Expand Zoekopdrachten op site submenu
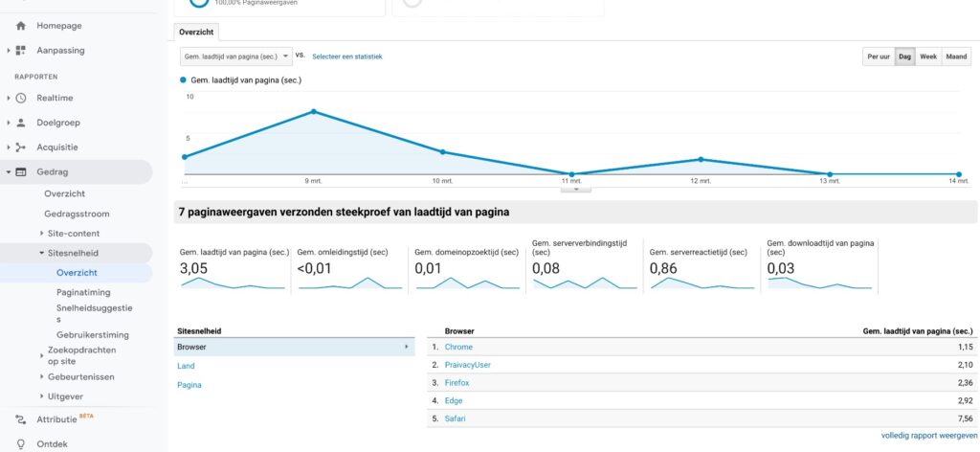This screenshot has height=452, width=980. tap(42, 355)
